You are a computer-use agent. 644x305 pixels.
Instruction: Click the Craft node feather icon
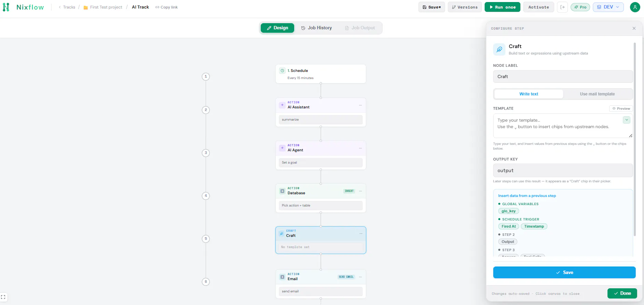tap(282, 234)
